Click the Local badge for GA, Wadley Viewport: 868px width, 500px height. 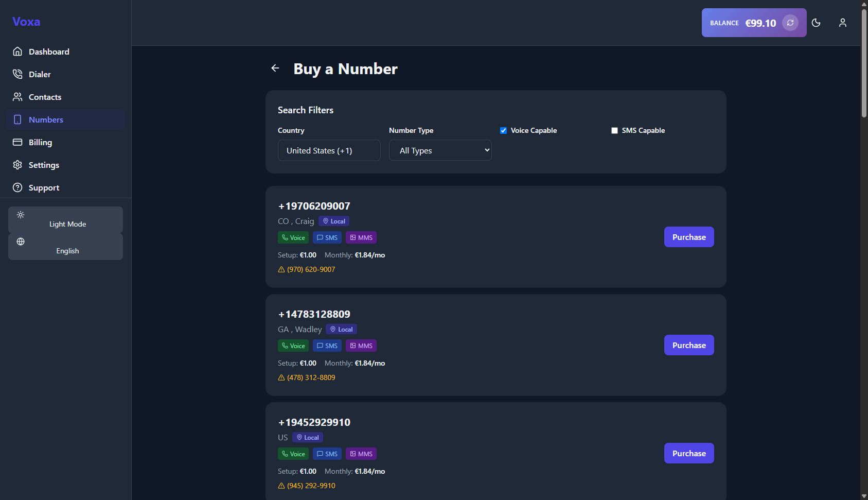[x=341, y=329]
